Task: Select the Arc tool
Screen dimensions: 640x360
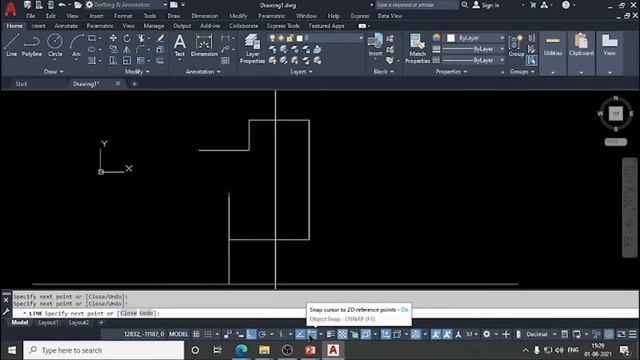Action: coord(76,45)
